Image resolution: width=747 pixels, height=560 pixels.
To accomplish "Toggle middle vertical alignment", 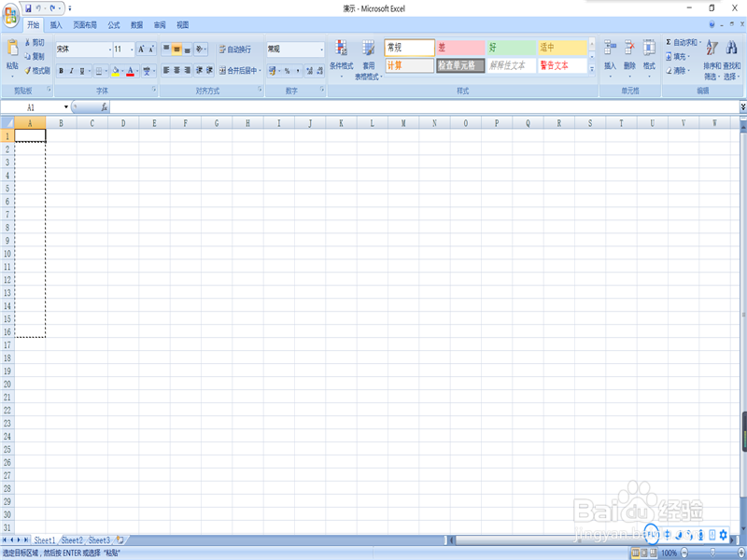I will (x=176, y=49).
